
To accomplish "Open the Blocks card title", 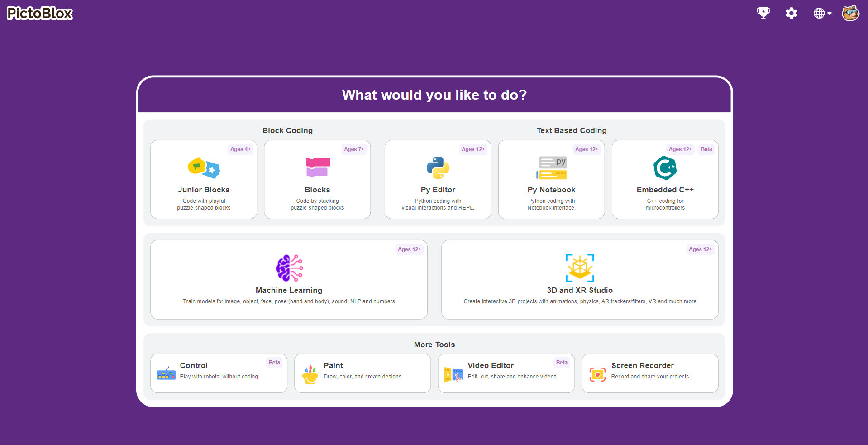I will [x=317, y=190].
